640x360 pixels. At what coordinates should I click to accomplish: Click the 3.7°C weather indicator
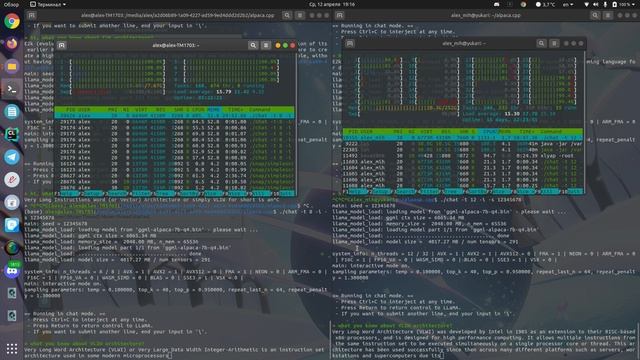545,4
